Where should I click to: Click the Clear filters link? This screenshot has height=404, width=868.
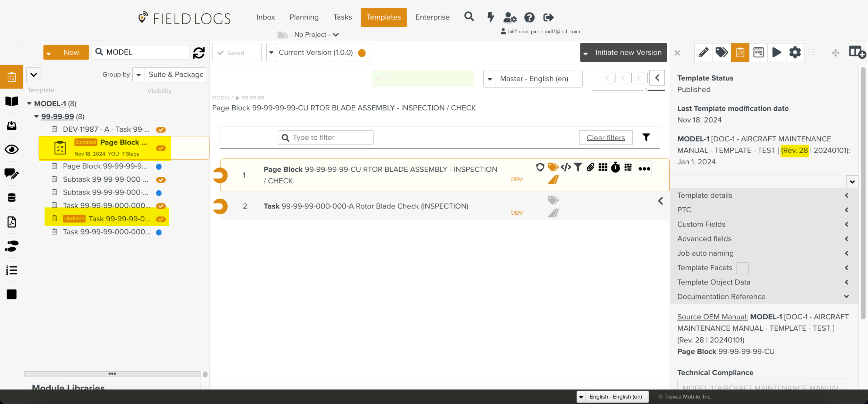tap(606, 138)
